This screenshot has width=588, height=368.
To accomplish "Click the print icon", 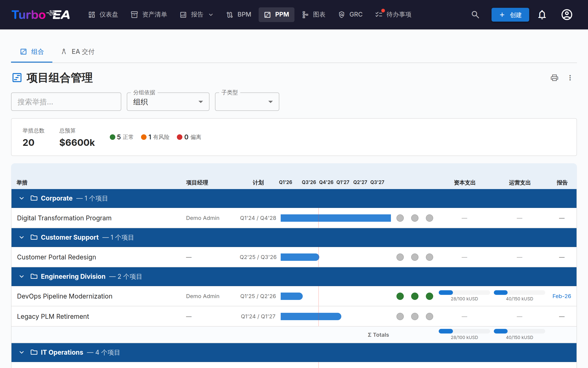I will point(554,78).
